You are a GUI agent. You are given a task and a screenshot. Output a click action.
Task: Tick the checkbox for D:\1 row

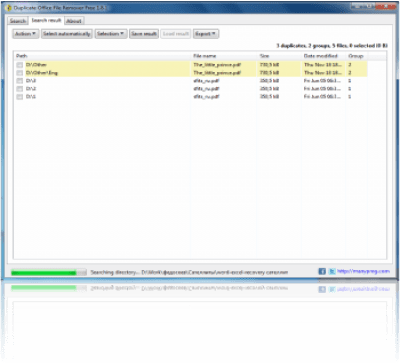coord(20,97)
